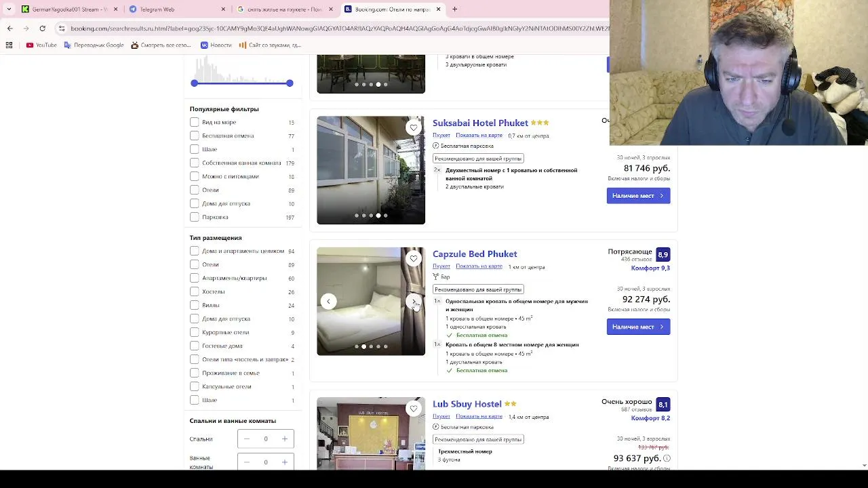Switch to the Telegram Web tab
The height and width of the screenshot is (488, 868).
point(176,9)
